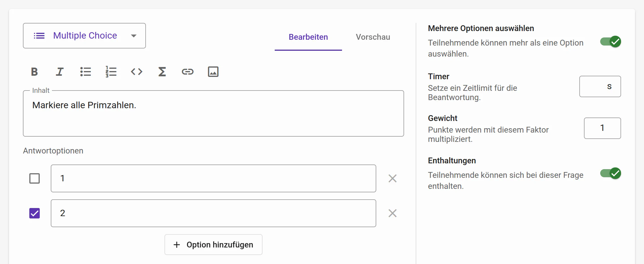Mark answer option 1 as correct
The width and height of the screenshot is (644, 264).
click(35, 178)
